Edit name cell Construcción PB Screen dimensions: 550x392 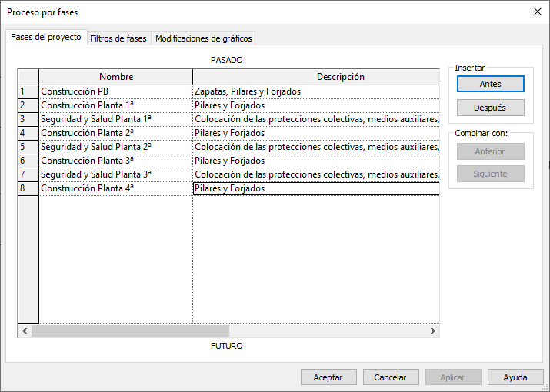115,91
